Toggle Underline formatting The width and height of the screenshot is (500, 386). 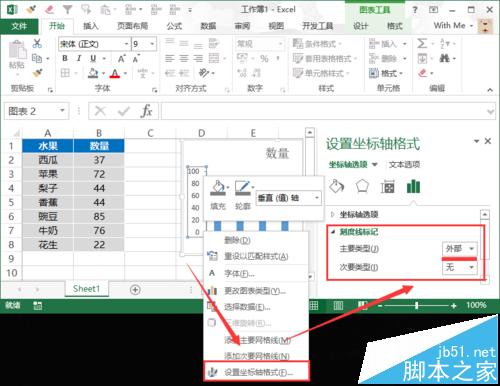[x=93, y=59]
